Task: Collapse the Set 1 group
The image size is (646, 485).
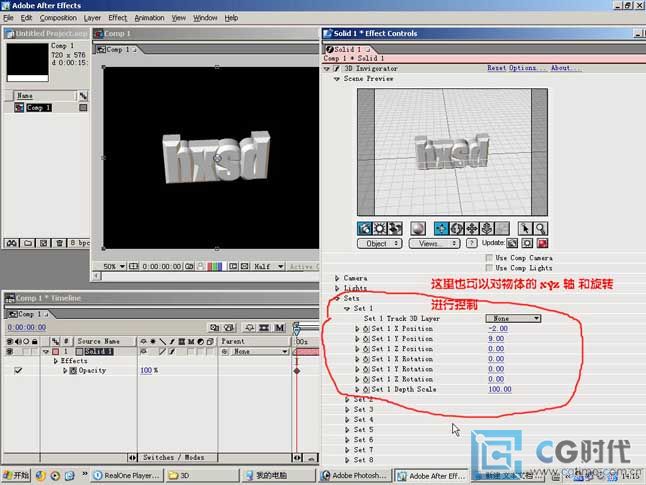Action: (347, 308)
